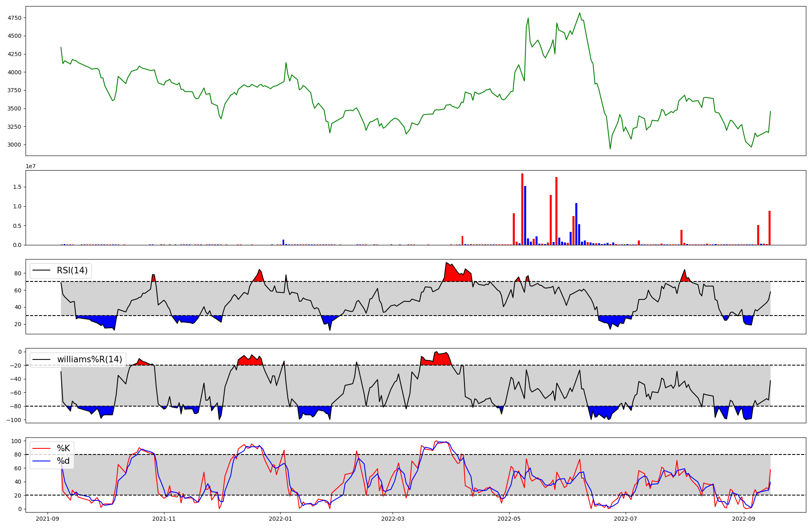
Task: Click the red %K legend line swatch
Action: tap(41, 448)
